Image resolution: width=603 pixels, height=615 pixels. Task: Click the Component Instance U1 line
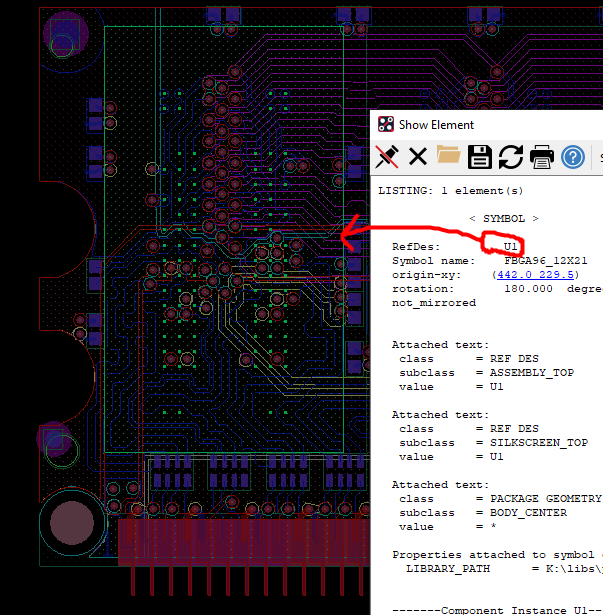(x=497, y=610)
